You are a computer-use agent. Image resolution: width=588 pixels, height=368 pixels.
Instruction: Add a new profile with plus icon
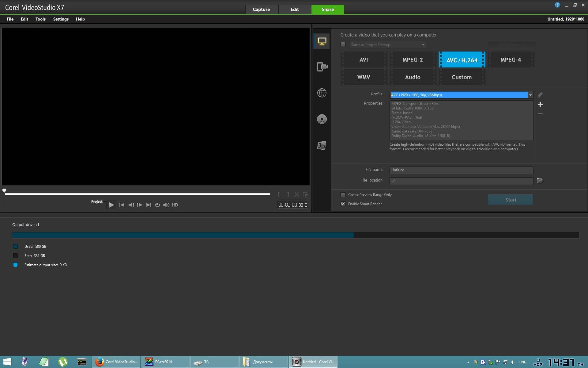pos(540,104)
